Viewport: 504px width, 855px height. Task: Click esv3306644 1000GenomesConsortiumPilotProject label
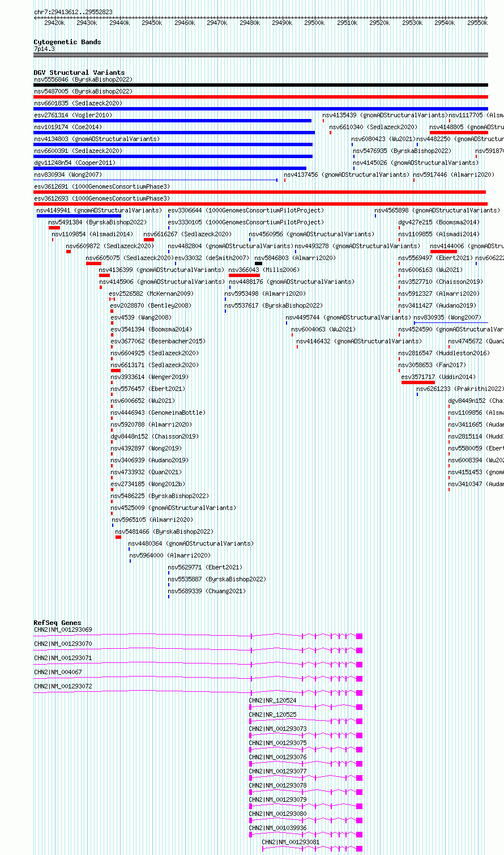[x=246, y=210]
